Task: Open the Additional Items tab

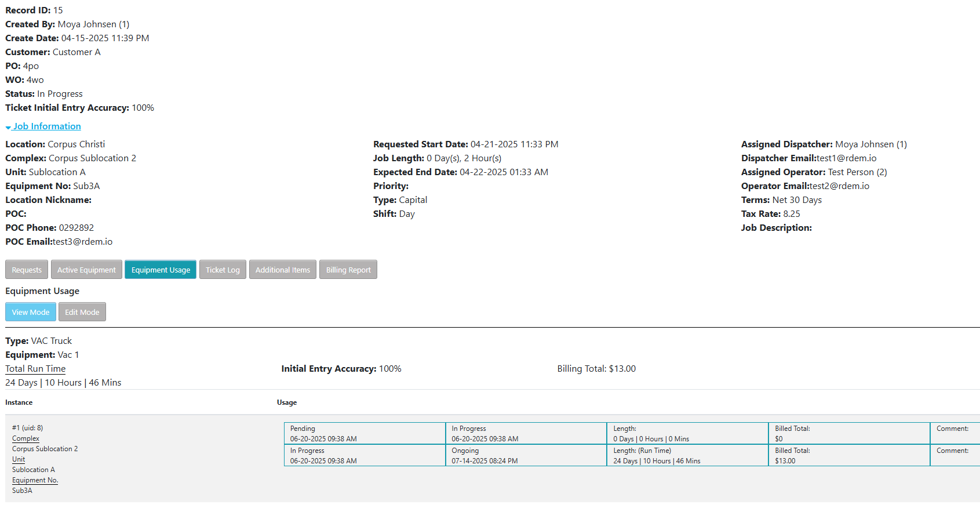Action: pyautogui.click(x=283, y=270)
